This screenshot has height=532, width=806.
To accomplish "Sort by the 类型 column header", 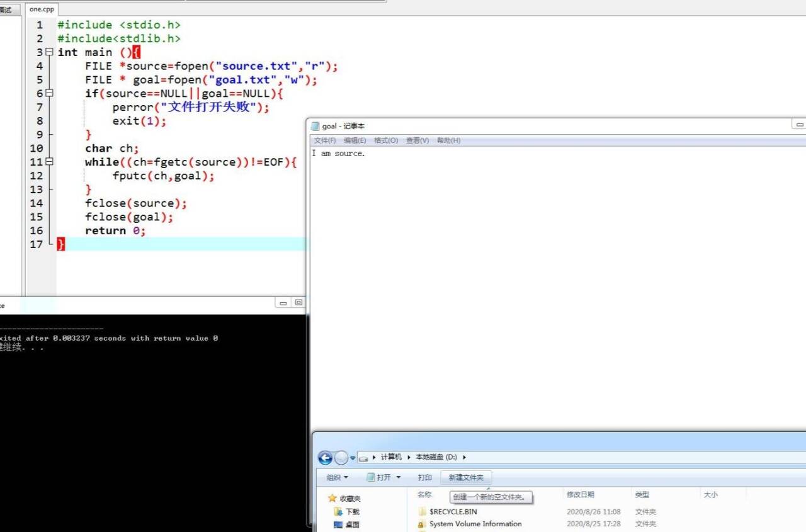I will pos(642,495).
